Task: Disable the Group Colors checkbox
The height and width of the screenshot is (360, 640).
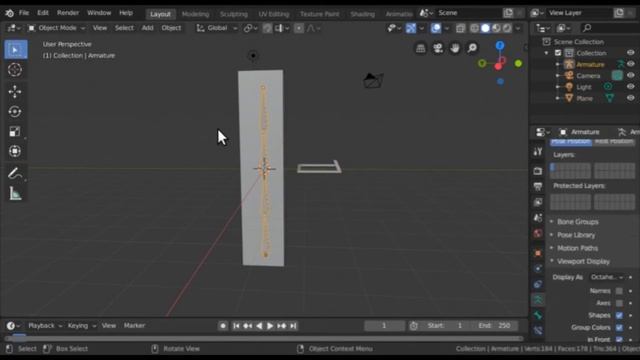Action: (619, 327)
